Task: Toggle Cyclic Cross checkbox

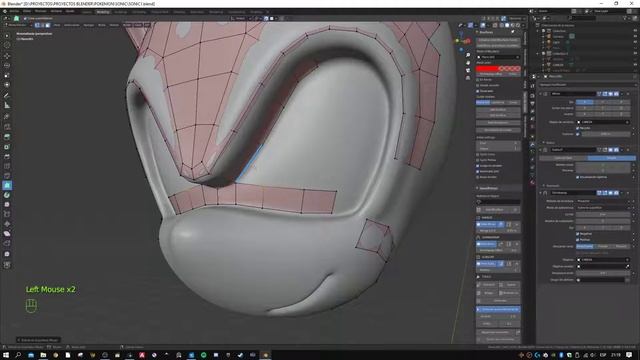Action: pos(478,155)
